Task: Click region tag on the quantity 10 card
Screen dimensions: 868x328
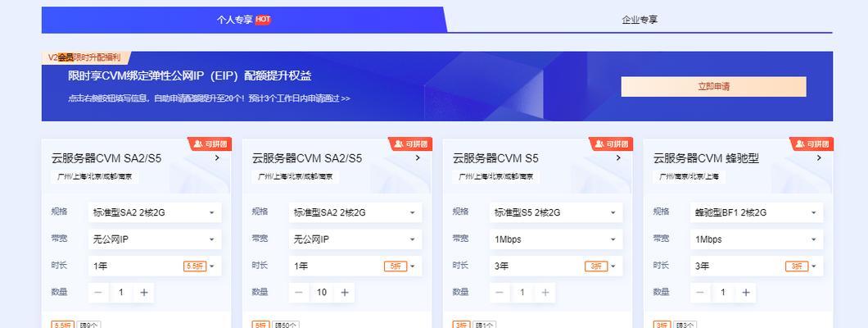Action: (296, 177)
